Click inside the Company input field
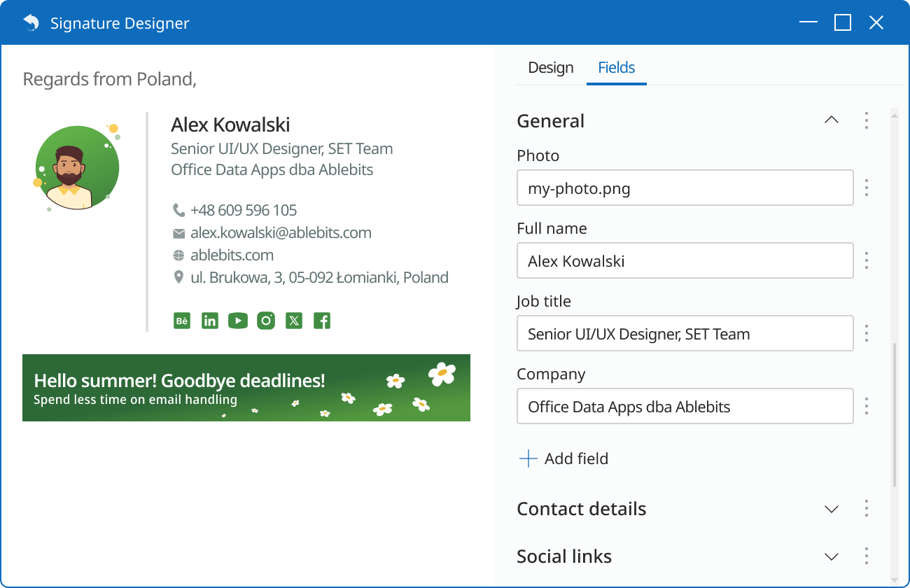This screenshot has width=910, height=588. 685,406
